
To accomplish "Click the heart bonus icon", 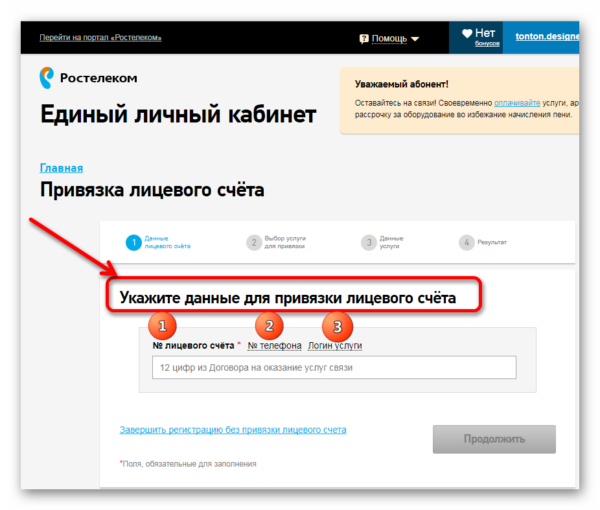I will 467,33.
